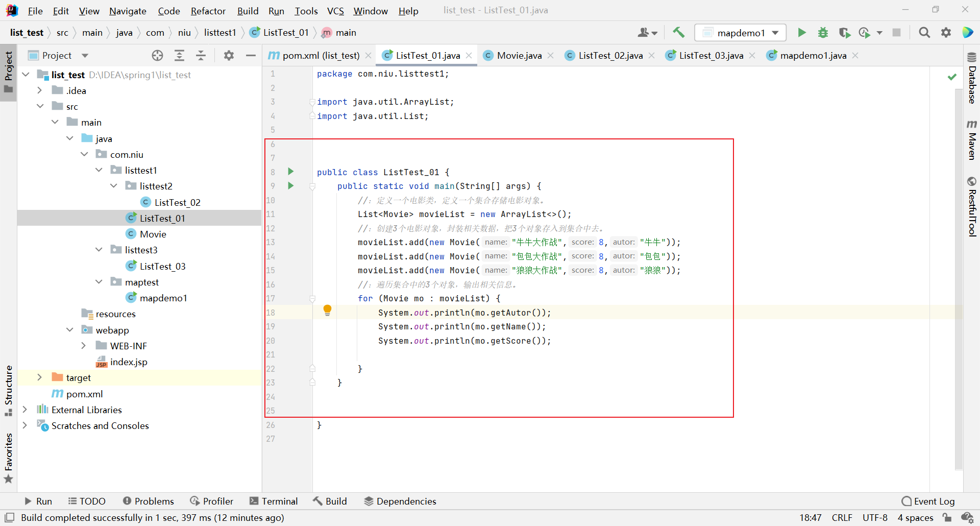Viewport: 980px width, 526px height.
Task: Open the Refactor menu
Action: pos(208,11)
